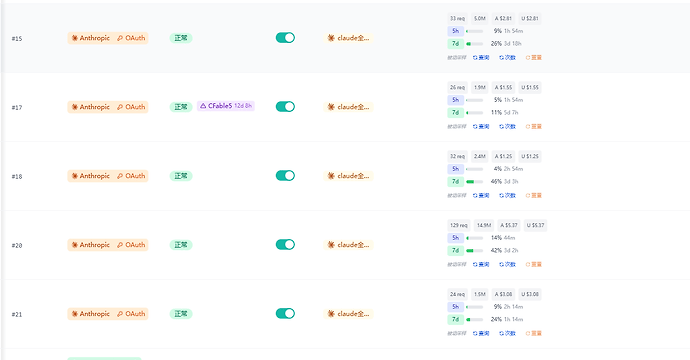Click the 正常 status badge in row #15
Screen dimensions: 690x360
click(181, 38)
